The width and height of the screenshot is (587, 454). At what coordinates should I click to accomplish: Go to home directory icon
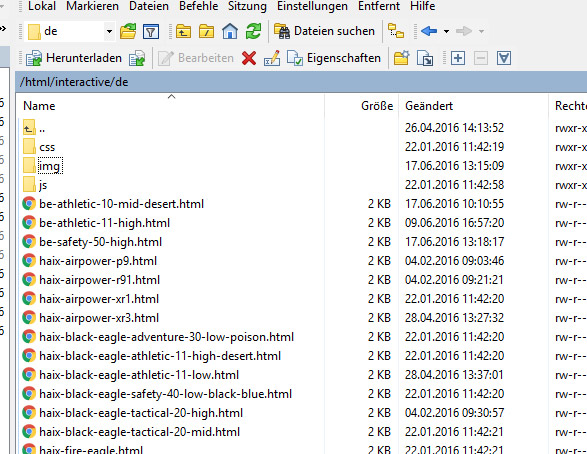(x=230, y=31)
